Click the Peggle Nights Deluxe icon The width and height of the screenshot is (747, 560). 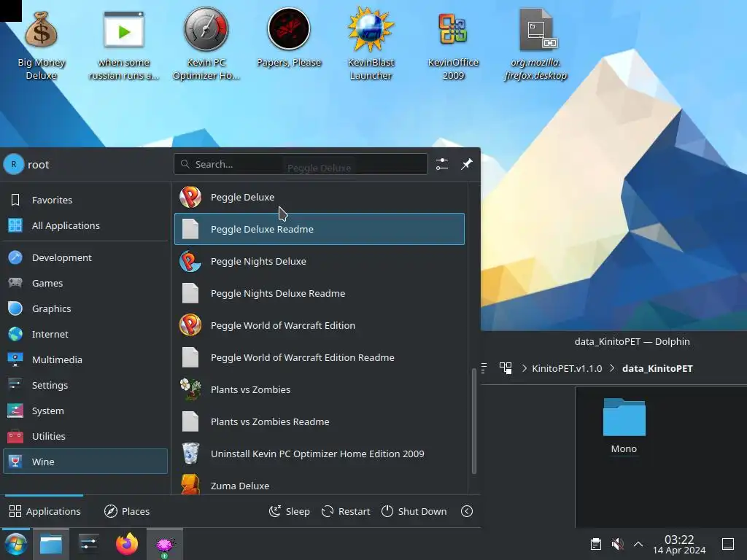pos(190,262)
